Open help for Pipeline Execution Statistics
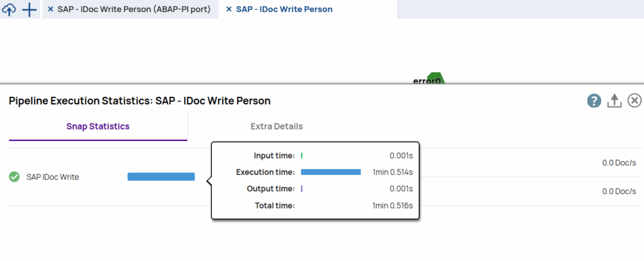 pyautogui.click(x=594, y=101)
